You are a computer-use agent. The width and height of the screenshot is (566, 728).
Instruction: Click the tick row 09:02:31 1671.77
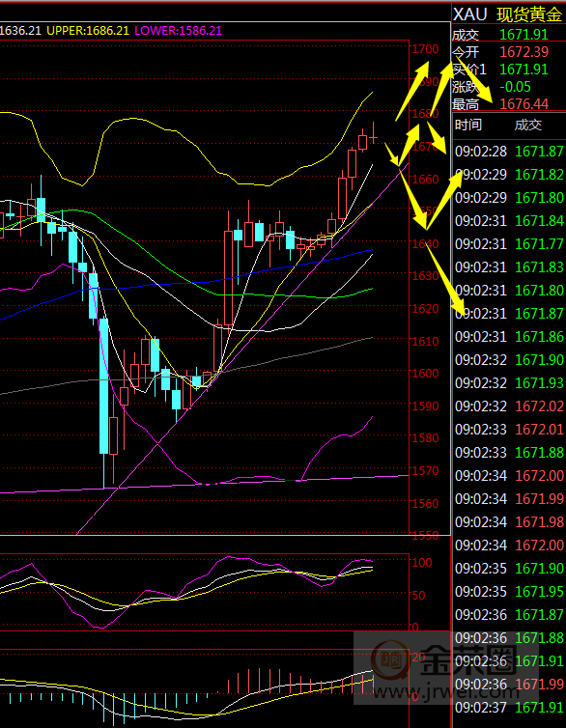(509, 243)
